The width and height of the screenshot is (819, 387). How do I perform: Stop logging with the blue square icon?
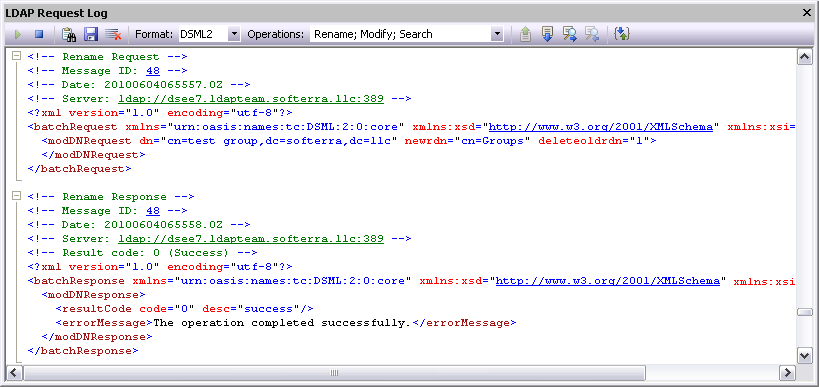click(x=39, y=34)
